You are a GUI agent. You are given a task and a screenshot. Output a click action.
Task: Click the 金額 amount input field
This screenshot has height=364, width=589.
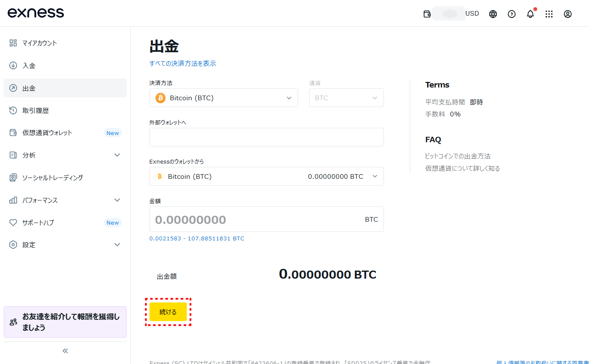pyautogui.click(x=267, y=219)
